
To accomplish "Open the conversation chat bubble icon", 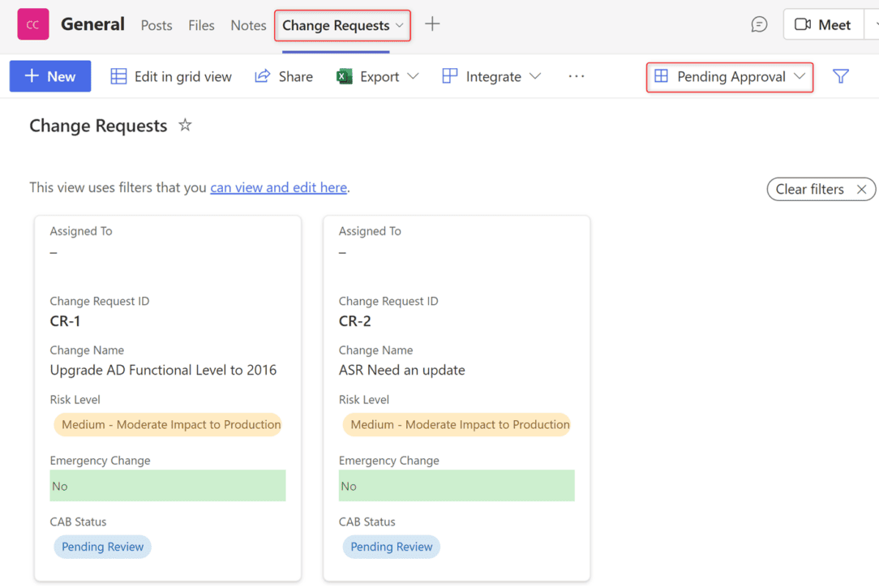I will tap(759, 24).
